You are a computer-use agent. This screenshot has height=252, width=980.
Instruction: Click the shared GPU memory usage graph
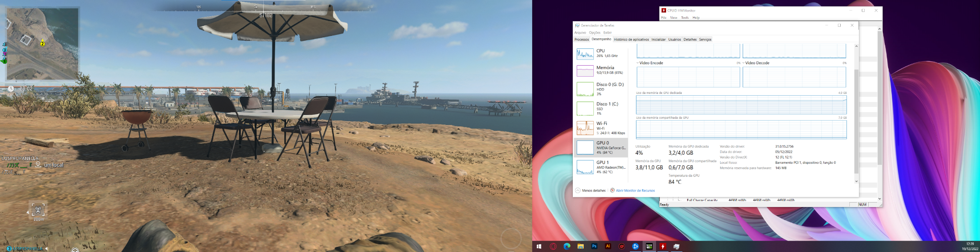click(x=741, y=129)
